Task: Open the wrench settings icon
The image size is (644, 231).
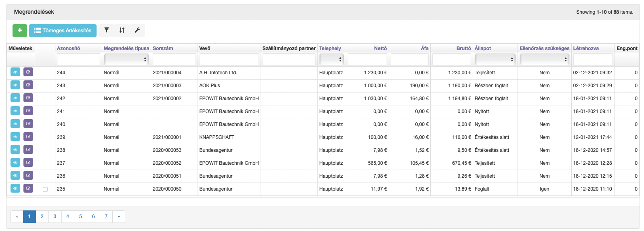Action: [x=137, y=30]
